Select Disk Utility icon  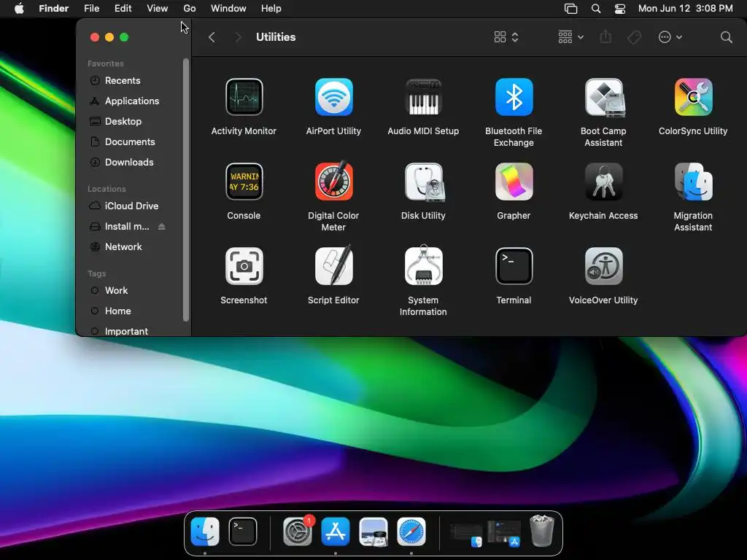click(x=424, y=182)
